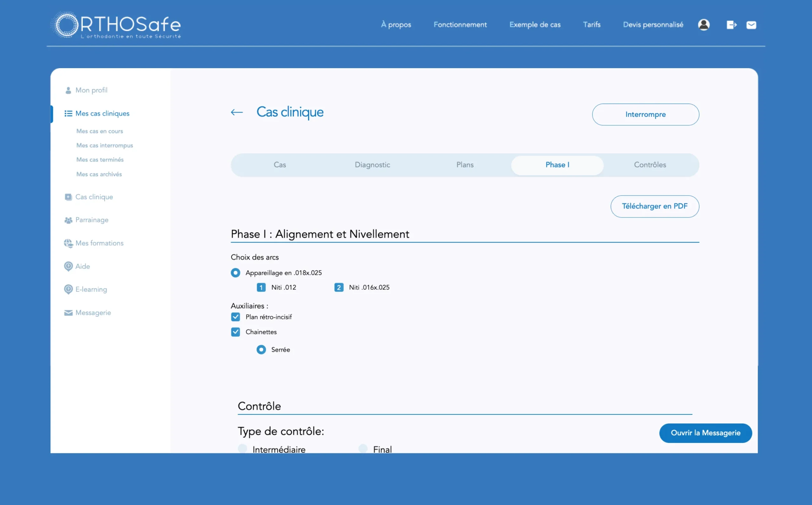The image size is (812, 505).
Task: Click the E-learning sidebar icon
Action: coord(68,289)
